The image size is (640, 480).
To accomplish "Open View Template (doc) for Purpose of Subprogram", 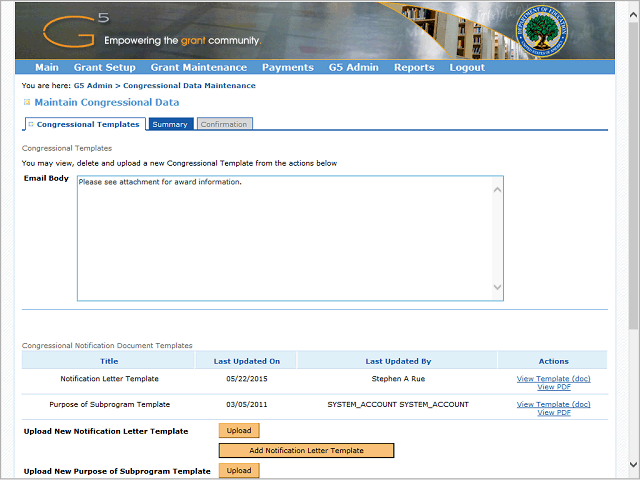I will (553, 404).
